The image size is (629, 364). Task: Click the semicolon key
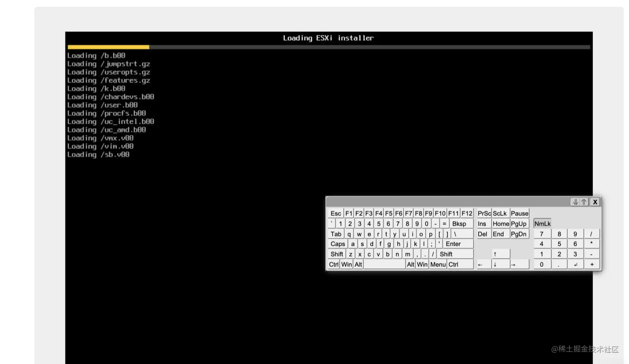[432, 244]
